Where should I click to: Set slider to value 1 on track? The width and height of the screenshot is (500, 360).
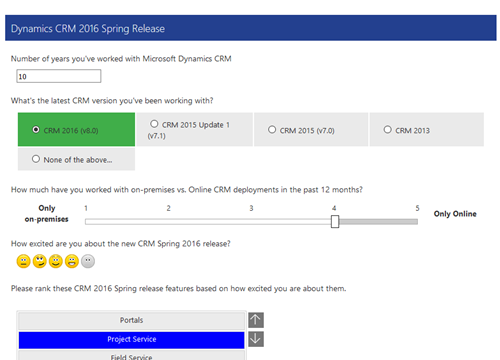tap(86, 222)
